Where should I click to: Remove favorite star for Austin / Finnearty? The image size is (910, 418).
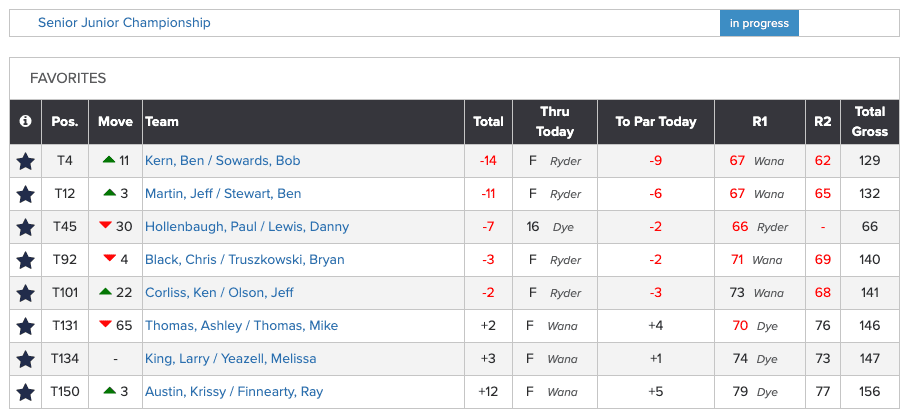(x=25, y=392)
